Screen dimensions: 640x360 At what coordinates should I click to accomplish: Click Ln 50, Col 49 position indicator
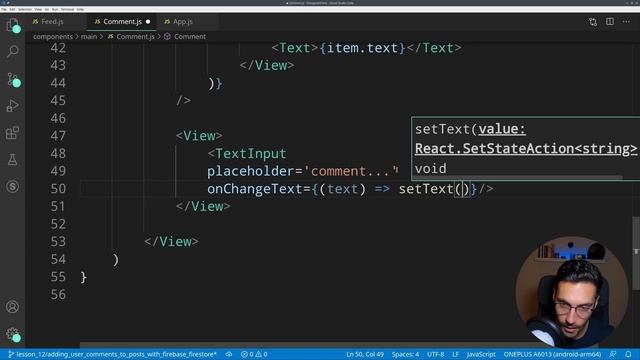[x=365, y=354]
